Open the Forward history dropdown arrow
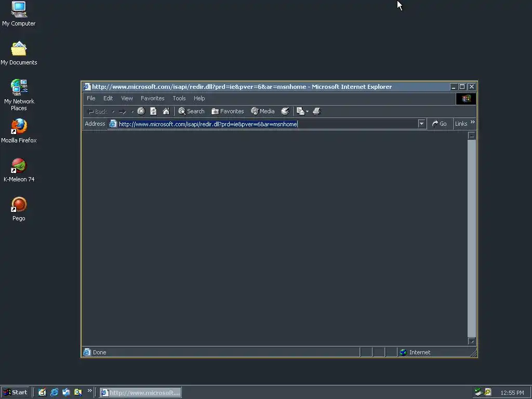 132,111
